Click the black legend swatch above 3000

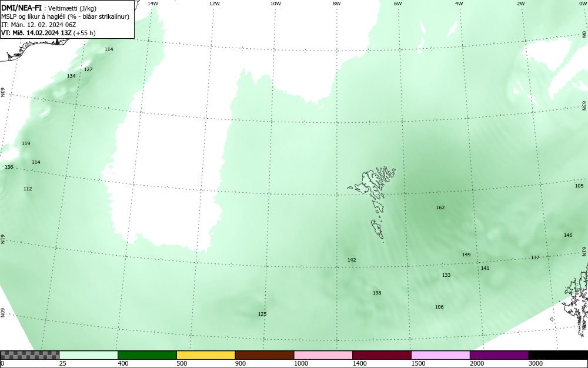point(558,355)
